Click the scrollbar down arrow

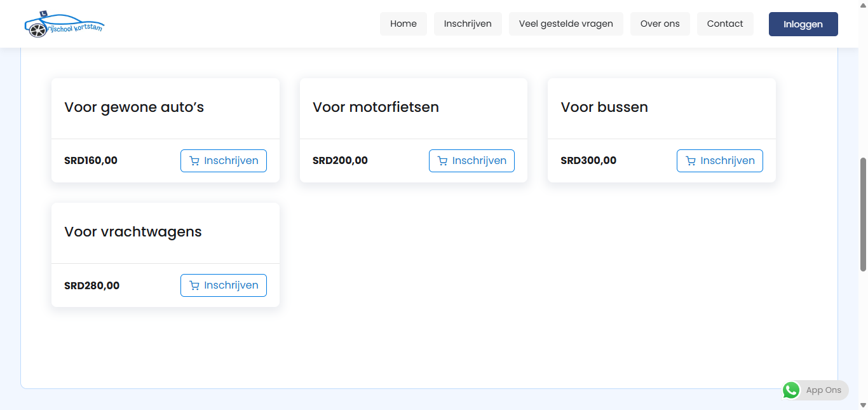click(863, 405)
